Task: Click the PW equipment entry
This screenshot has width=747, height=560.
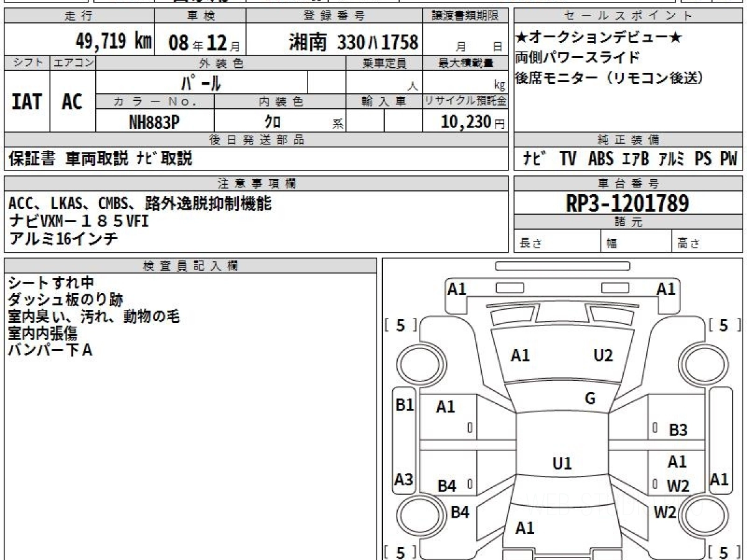Action: pyautogui.click(x=728, y=159)
